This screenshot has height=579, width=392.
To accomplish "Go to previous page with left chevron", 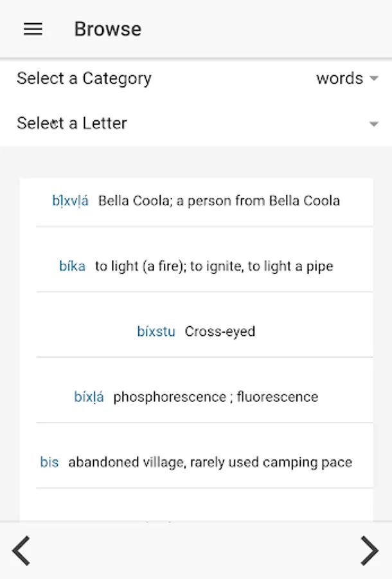I will 21,551.
